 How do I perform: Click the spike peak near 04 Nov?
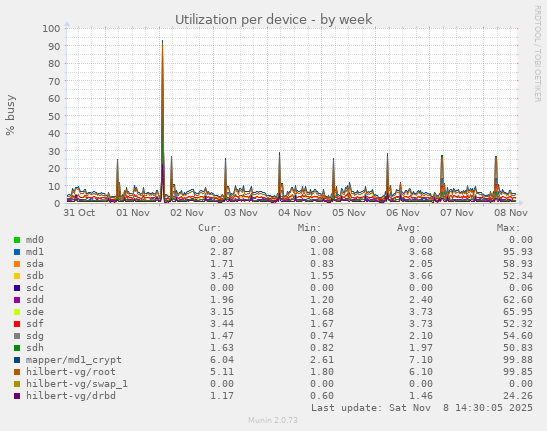pyautogui.click(x=279, y=153)
